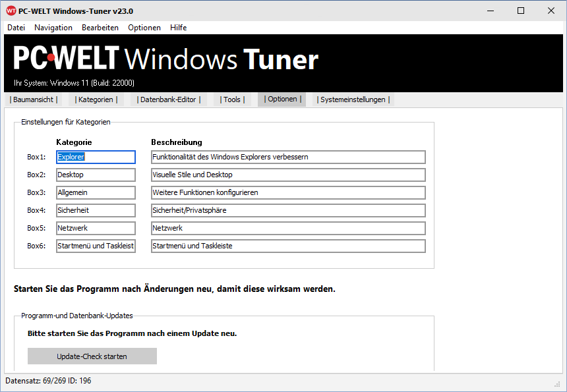This screenshot has height=392, width=567.
Task: Click the resize grip in status bar corner
Action: (x=558, y=384)
